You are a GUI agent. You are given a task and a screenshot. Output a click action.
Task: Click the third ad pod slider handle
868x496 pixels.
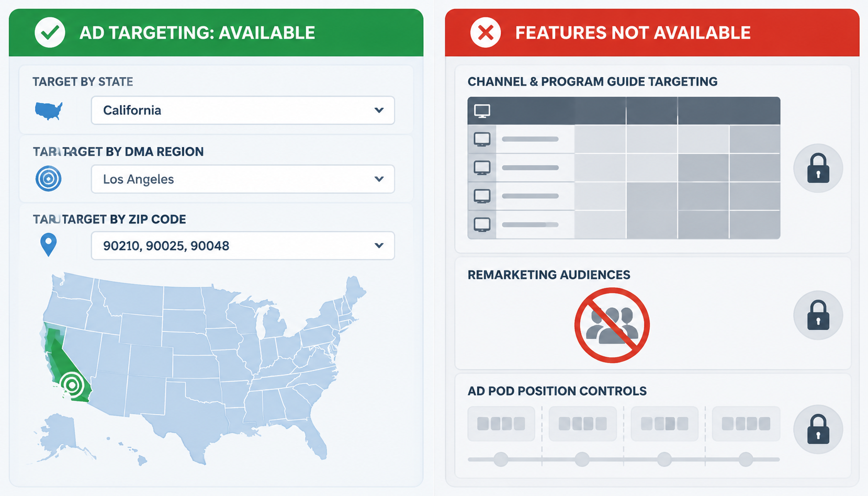[664, 459]
